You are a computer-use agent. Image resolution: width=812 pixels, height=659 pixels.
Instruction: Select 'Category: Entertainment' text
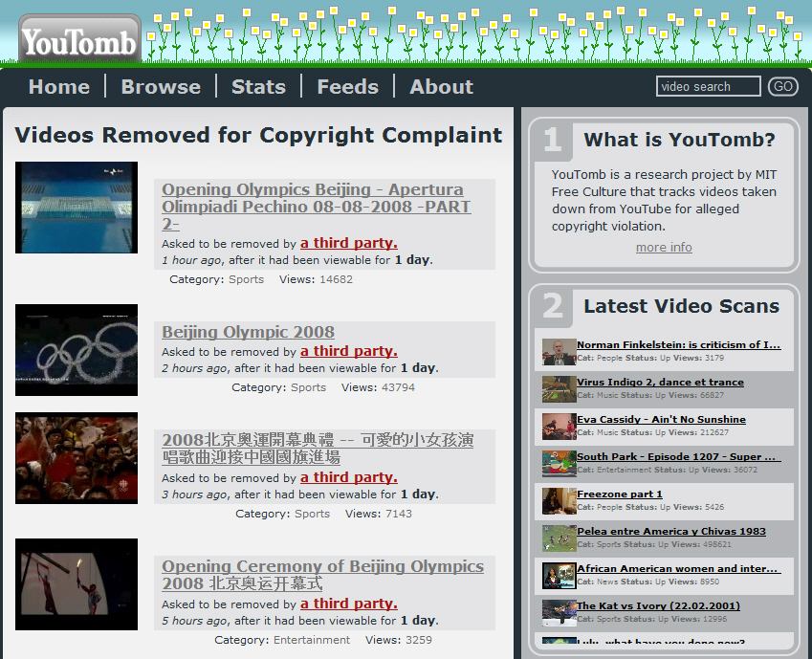click(x=282, y=640)
